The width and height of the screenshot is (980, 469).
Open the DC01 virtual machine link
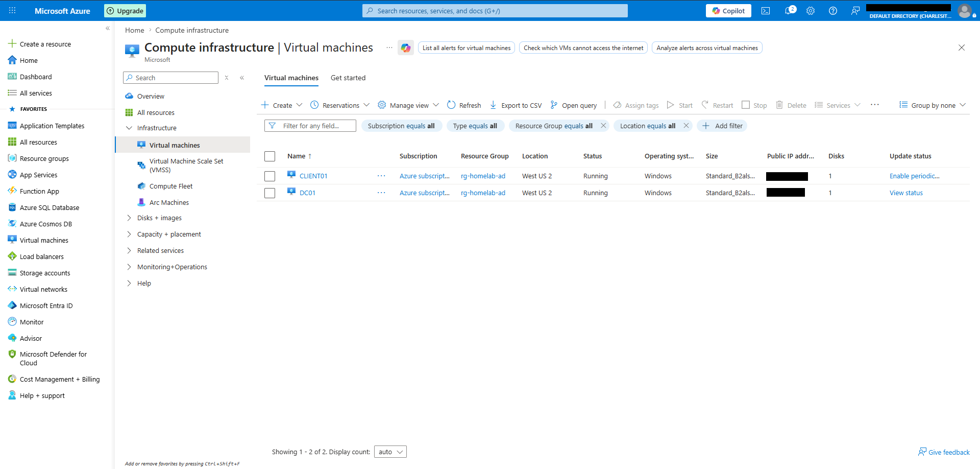307,193
